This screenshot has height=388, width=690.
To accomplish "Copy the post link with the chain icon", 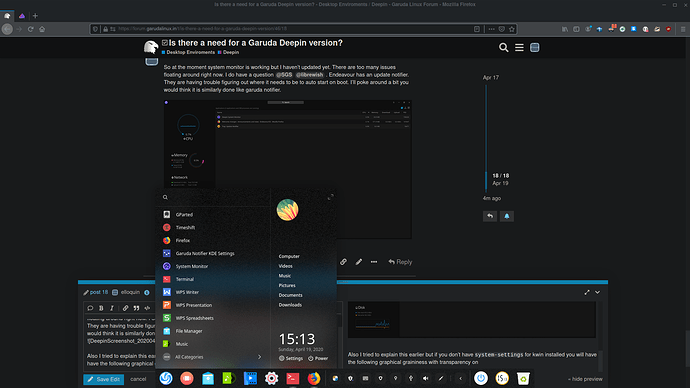I will click(x=343, y=262).
